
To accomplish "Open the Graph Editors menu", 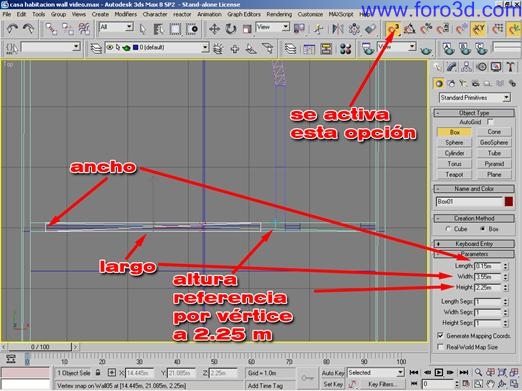I will tap(244, 14).
